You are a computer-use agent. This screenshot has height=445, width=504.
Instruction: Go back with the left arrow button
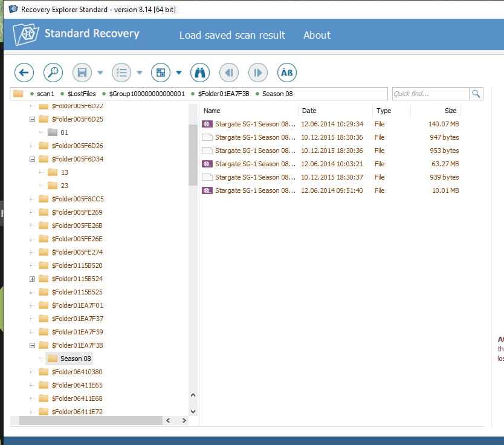[24, 73]
